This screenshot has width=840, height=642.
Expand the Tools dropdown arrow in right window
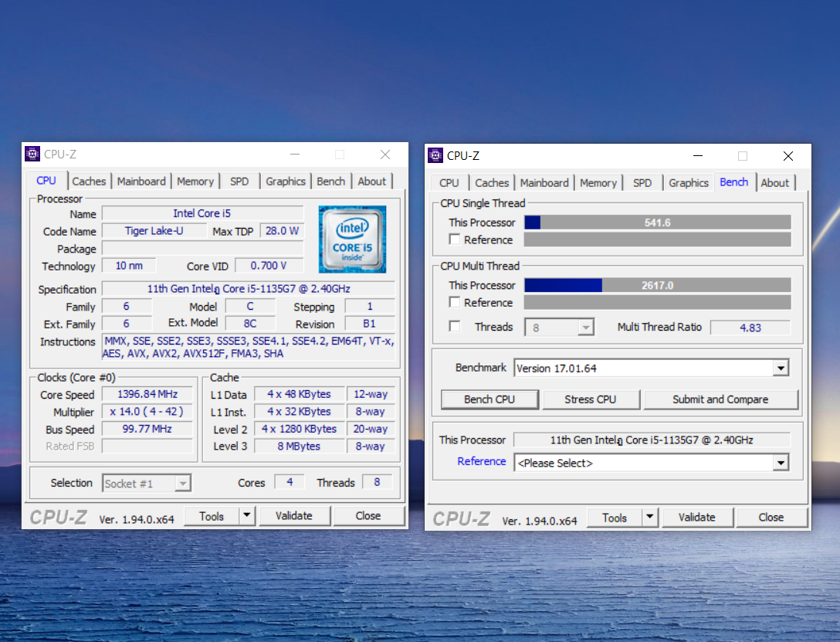649,517
